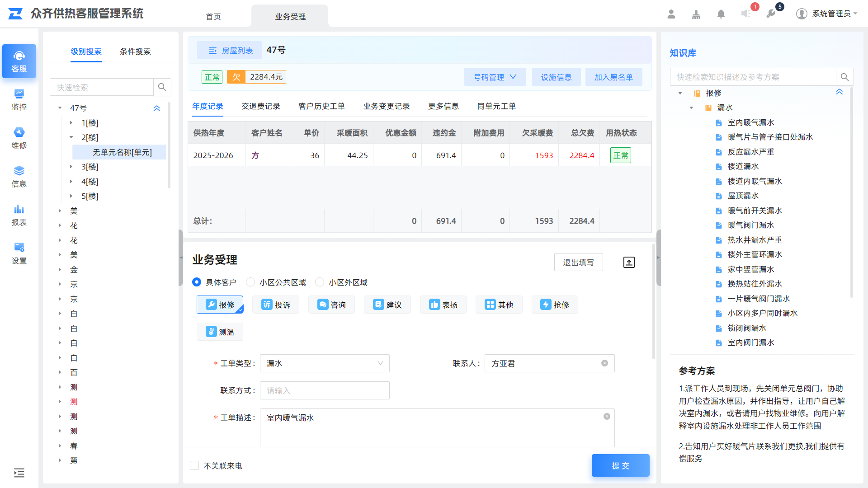Open the 客服 sidebar module
The height and width of the screenshot is (488, 868).
tap(19, 61)
